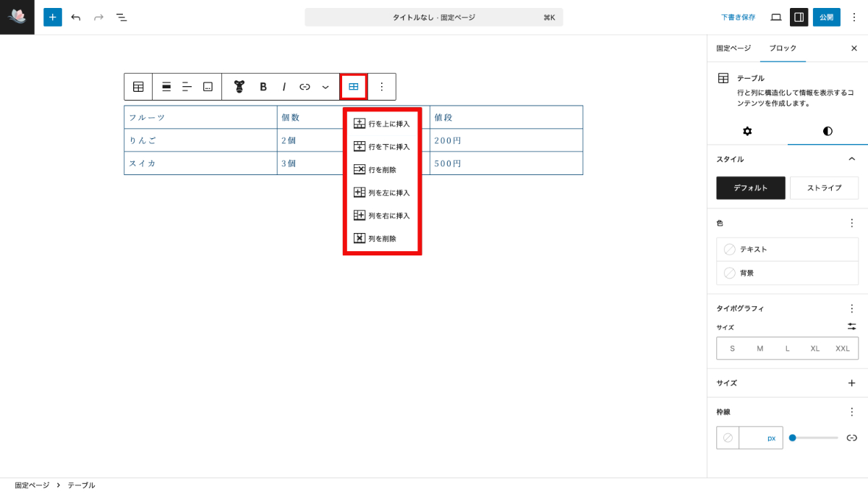
Task: Expand more rich text controls chevron
Action: click(x=325, y=87)
